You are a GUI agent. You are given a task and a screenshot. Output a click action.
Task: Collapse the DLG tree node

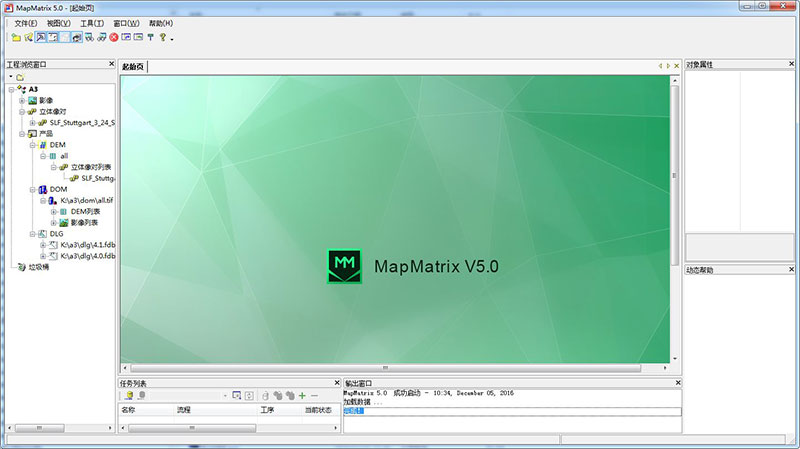(x=33, y=234)
